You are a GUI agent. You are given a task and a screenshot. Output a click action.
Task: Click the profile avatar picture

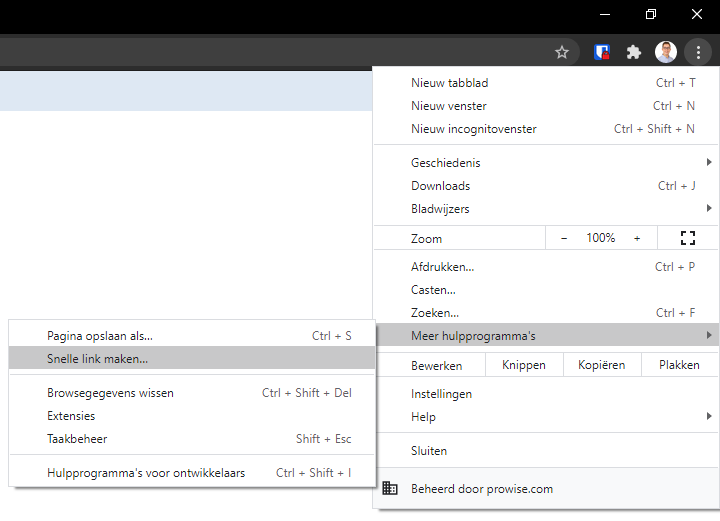pyautogui.click(x=666, y=52)
